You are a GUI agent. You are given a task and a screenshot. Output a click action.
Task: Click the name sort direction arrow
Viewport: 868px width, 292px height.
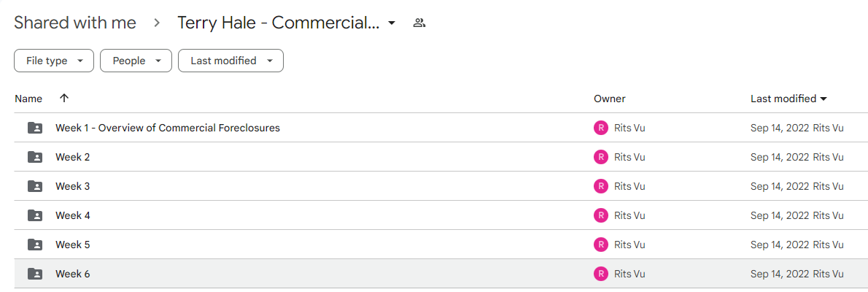point(64,98)
